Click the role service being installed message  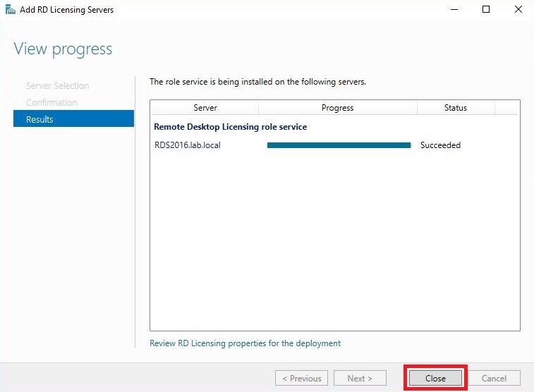point(257,82)
